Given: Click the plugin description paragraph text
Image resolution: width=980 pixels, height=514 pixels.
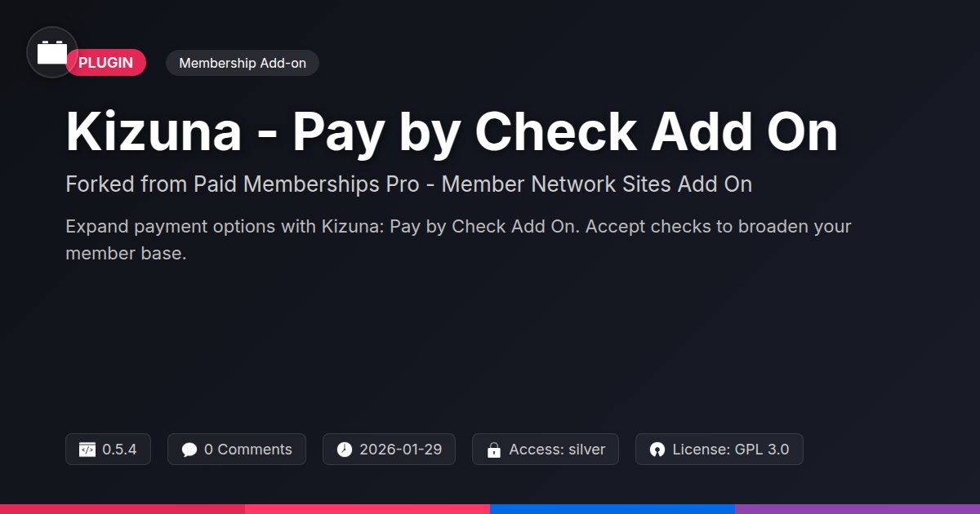Looking at the screenshot, I should point(458,240).
